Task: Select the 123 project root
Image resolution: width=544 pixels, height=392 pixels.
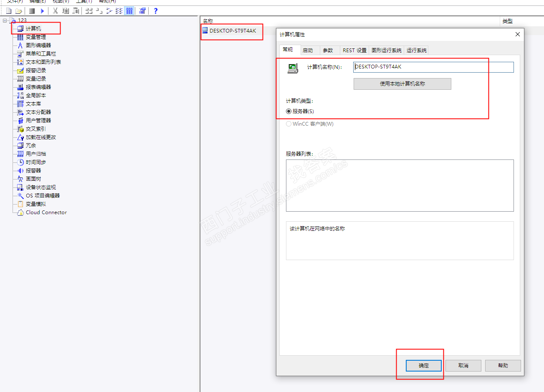Action: coord(22,20)
